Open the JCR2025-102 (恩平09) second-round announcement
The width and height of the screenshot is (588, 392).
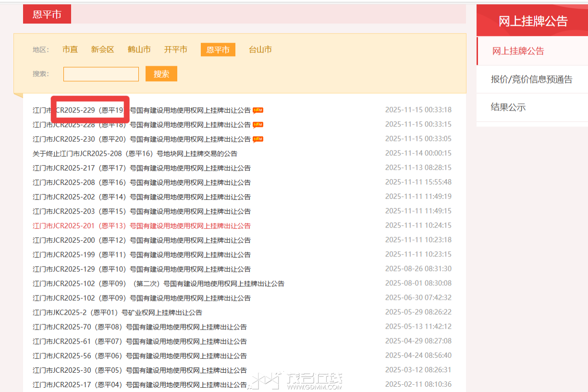[159, 283]
